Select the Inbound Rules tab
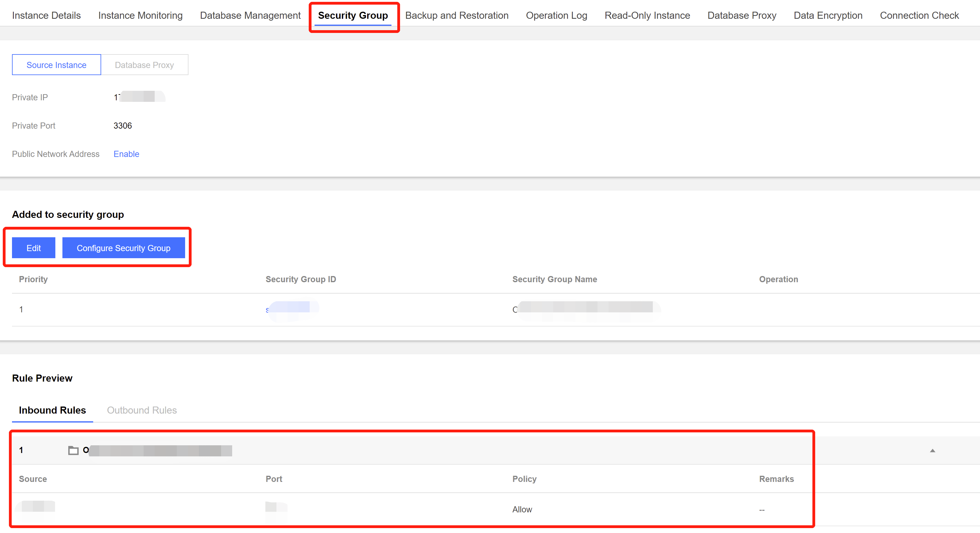980x533 pixels. coord(53,410)
